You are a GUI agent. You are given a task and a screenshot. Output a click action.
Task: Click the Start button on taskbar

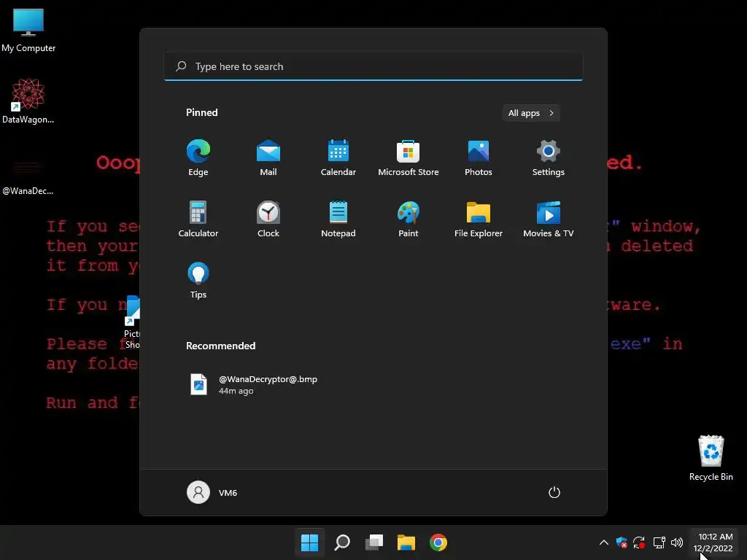point(309,542)
